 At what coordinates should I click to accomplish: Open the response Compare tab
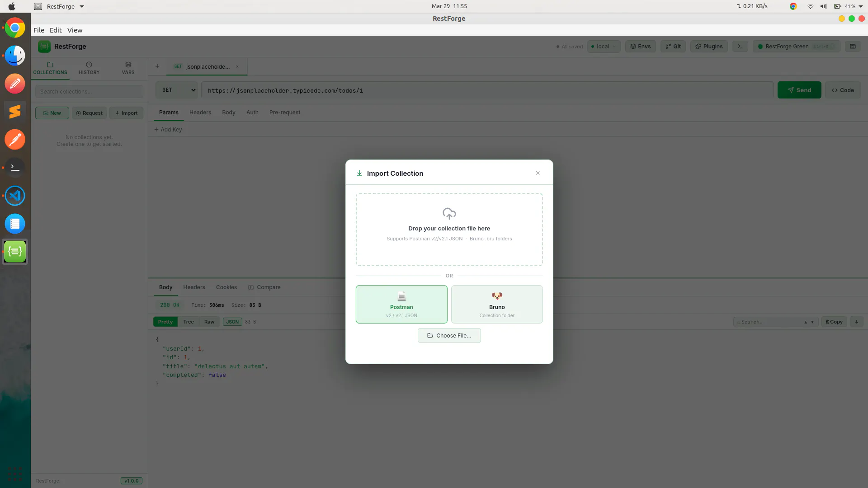pos(264,287)
